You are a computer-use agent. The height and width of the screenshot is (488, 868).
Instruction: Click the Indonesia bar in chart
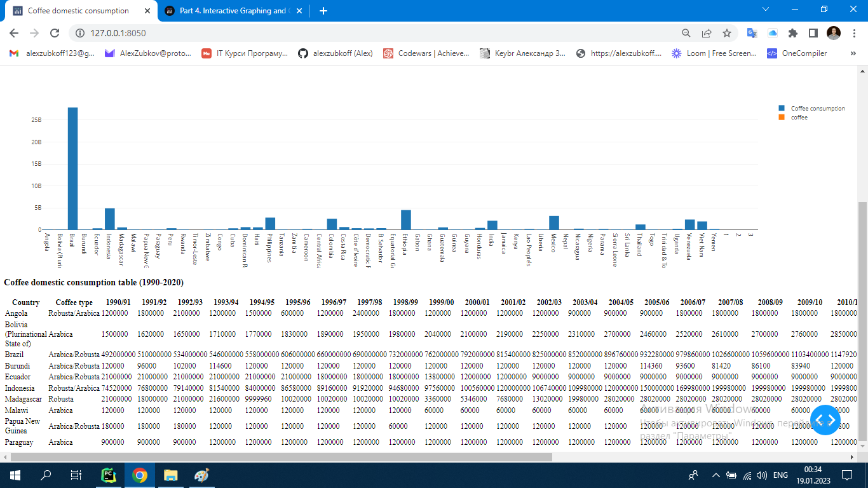[110, 219]
